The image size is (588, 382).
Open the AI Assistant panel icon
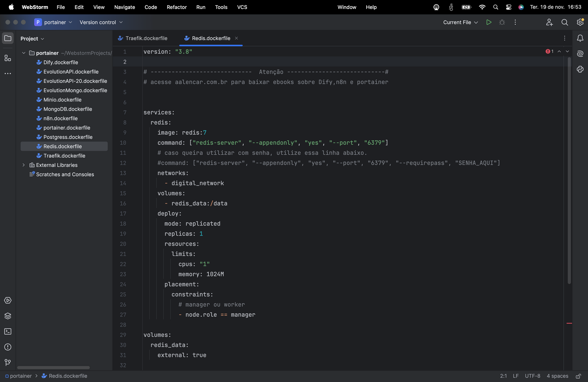pyautogui.click(x=580, y=53)
